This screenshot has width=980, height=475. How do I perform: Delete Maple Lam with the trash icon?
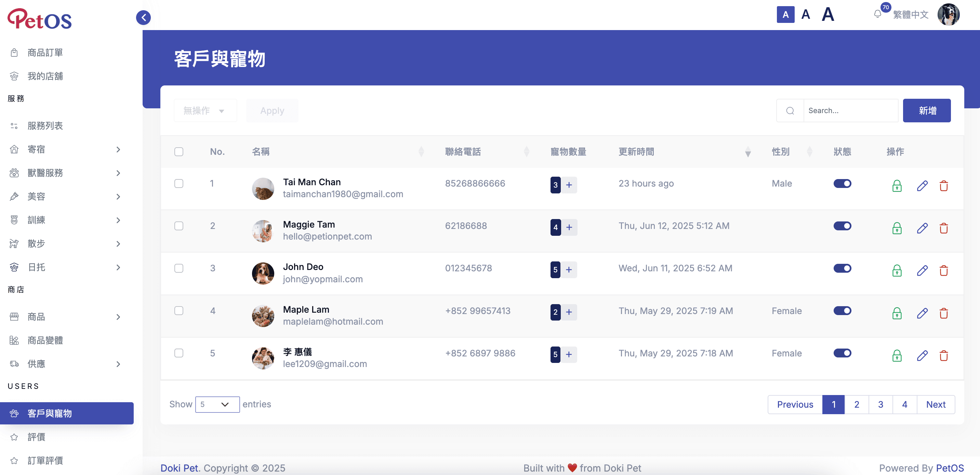coord(943,313)
